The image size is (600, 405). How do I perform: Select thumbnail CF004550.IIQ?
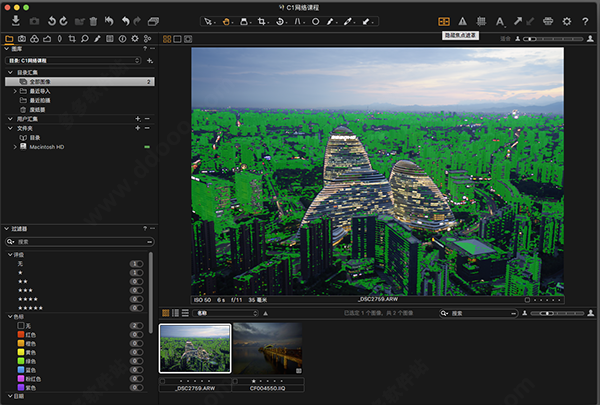click(268, 347)
